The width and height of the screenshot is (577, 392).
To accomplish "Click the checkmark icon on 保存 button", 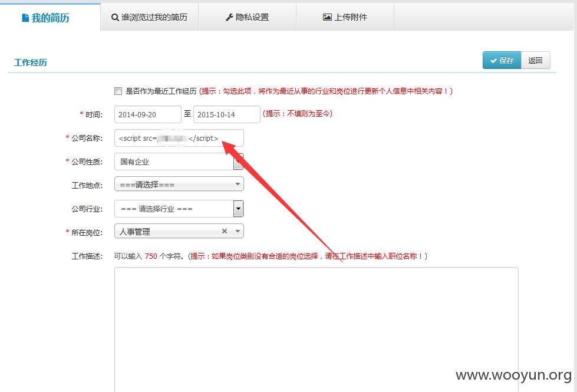I will click(x=494, y=61).
